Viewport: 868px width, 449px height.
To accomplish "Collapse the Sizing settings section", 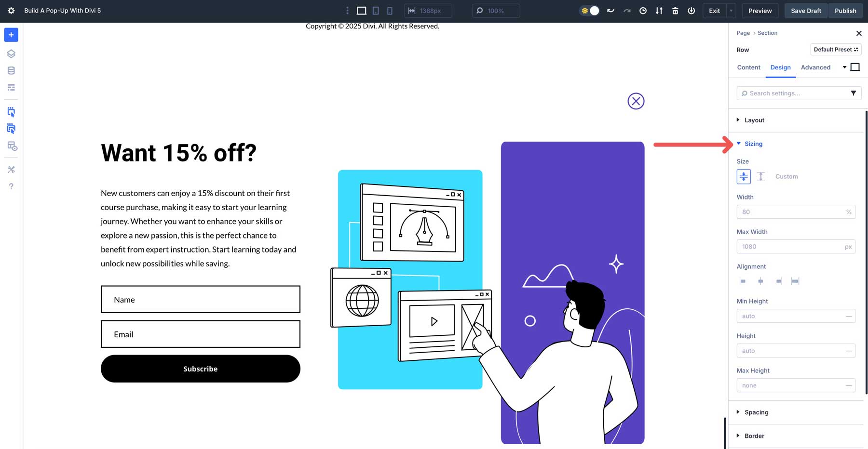I will point(753,144).
